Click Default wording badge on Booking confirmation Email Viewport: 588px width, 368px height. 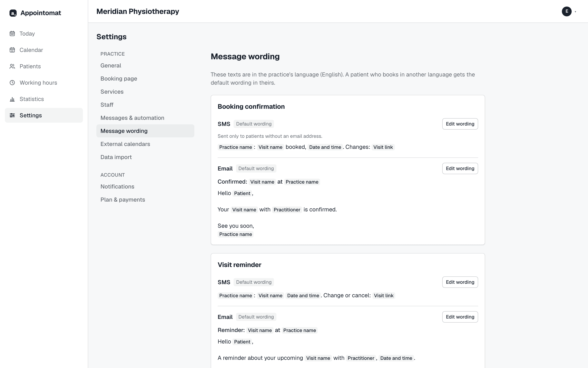(x=256, y=168)
